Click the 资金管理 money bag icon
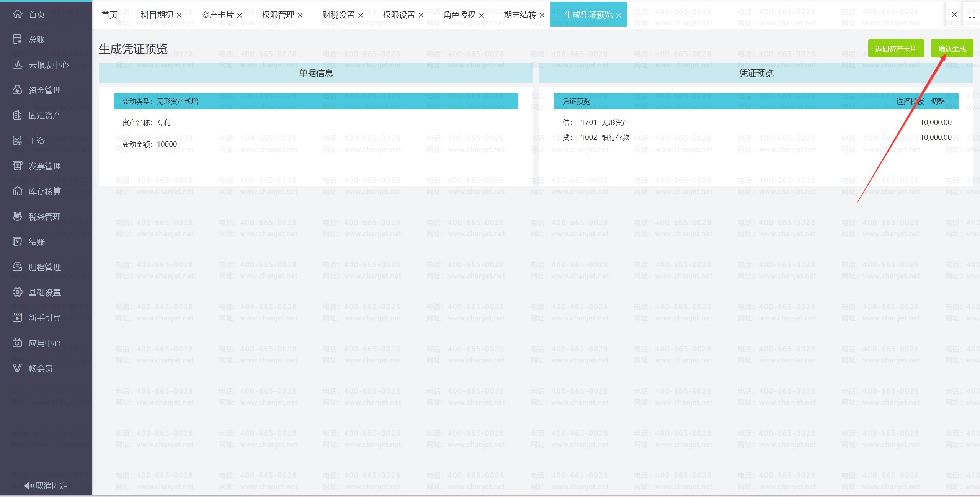This screenshot has height=497, width=980. (17, 90)
